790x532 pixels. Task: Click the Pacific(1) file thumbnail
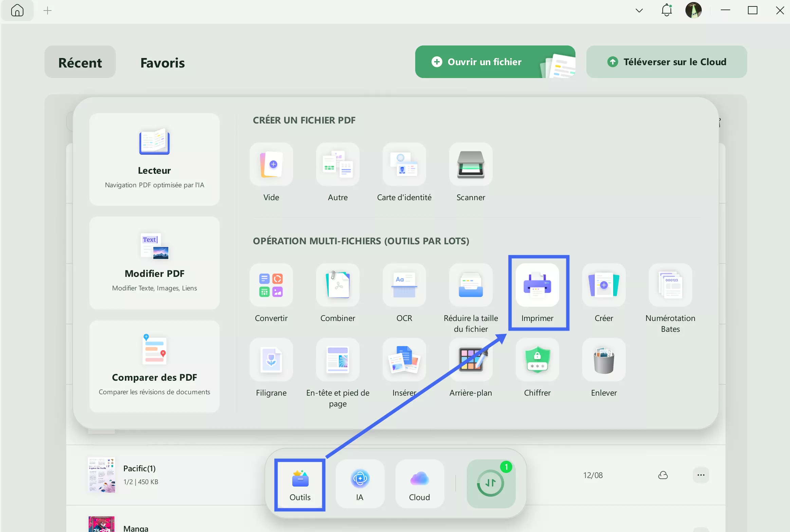(102, 475)
